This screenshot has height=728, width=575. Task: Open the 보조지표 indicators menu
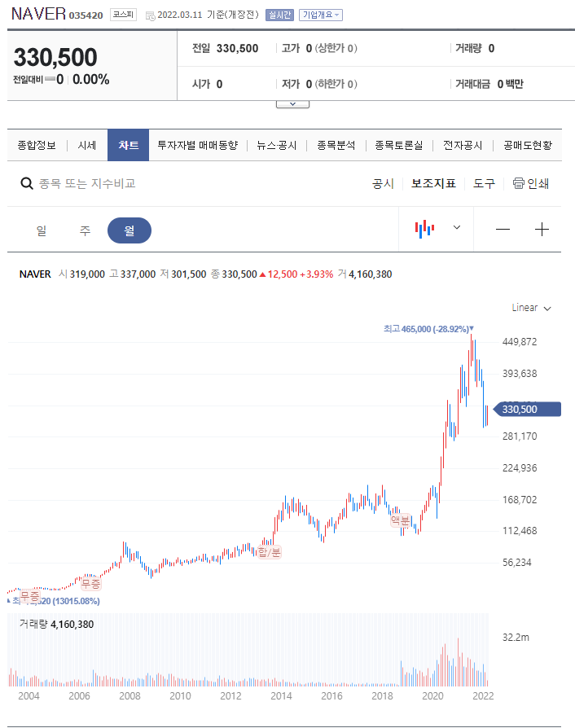point(433,183)
